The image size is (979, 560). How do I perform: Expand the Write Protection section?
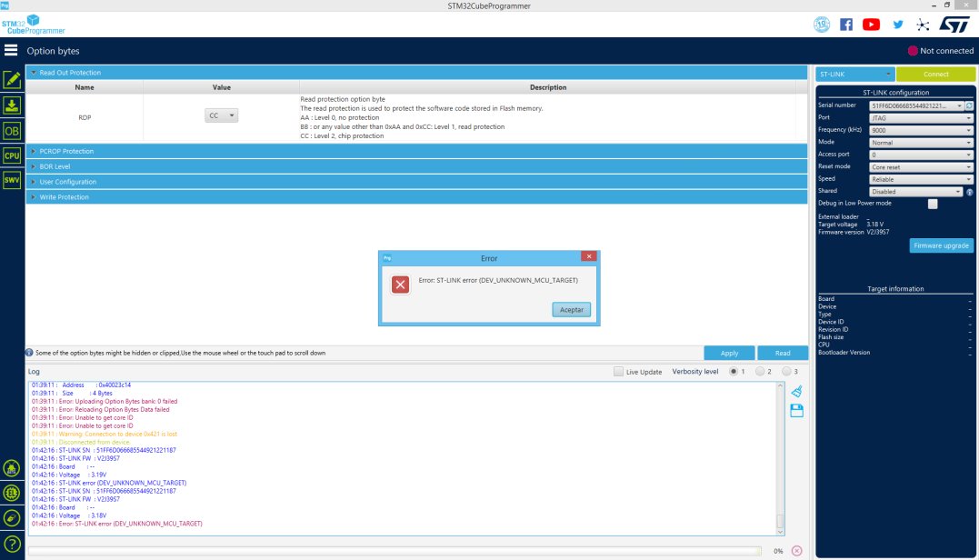pyautogui.click(x=416, y=197)
